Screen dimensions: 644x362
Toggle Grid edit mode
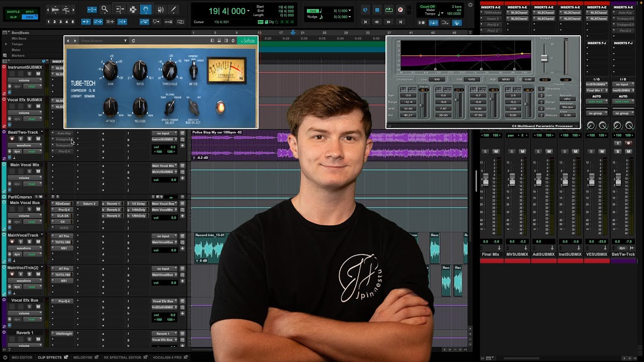pyautogui.click(x=30, y=17)
